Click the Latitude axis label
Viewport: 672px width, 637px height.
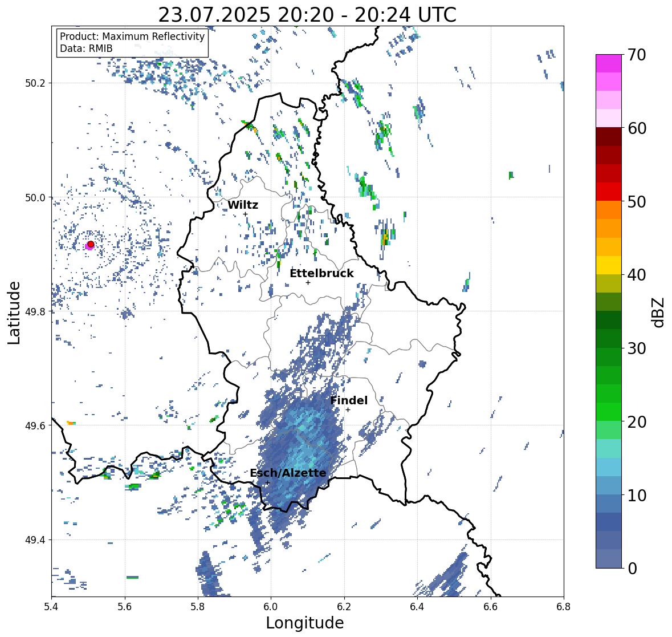(14, 313)
